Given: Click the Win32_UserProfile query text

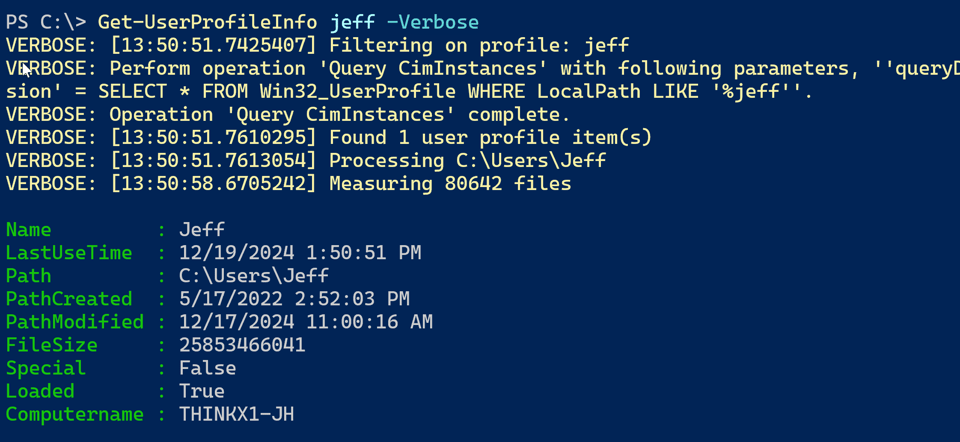Looking at the screenshot, I should 357,91.
